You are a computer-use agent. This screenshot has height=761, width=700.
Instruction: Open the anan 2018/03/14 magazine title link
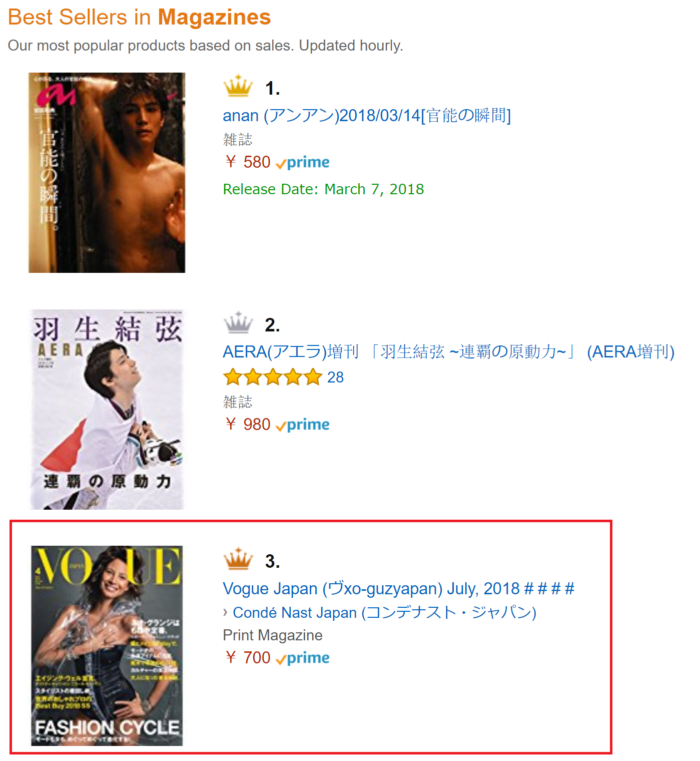tap(367, 116)
